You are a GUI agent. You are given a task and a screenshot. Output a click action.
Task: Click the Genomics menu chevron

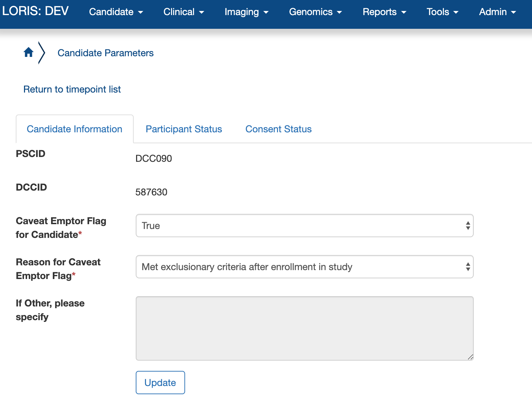click(339, 12)
